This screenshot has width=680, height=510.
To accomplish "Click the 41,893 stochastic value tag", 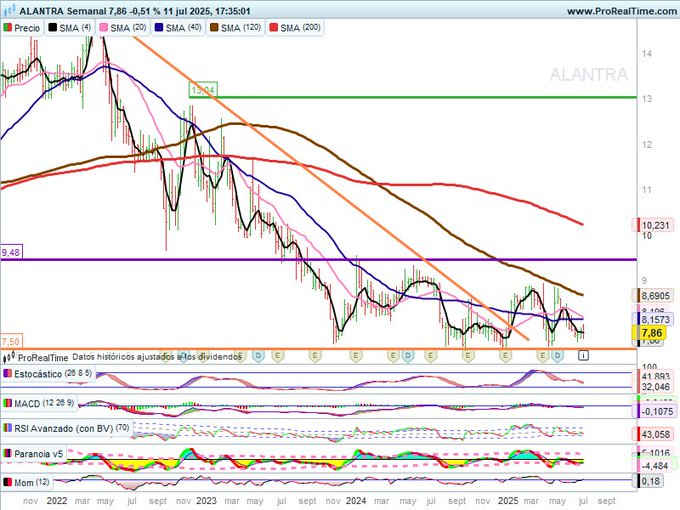I will [x=655, y=376].
